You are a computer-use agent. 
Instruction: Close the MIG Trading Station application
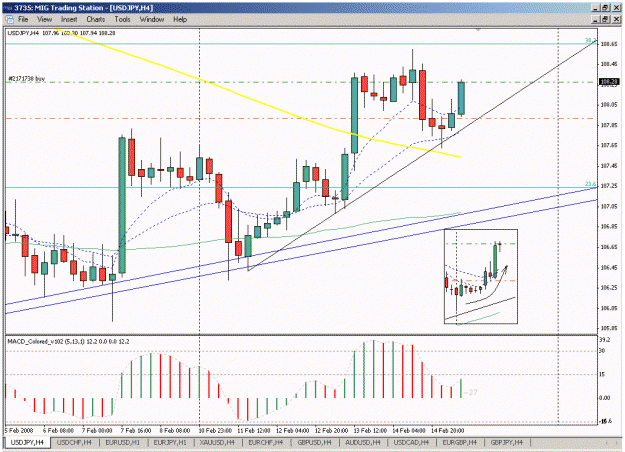click(x=616, y=8)
